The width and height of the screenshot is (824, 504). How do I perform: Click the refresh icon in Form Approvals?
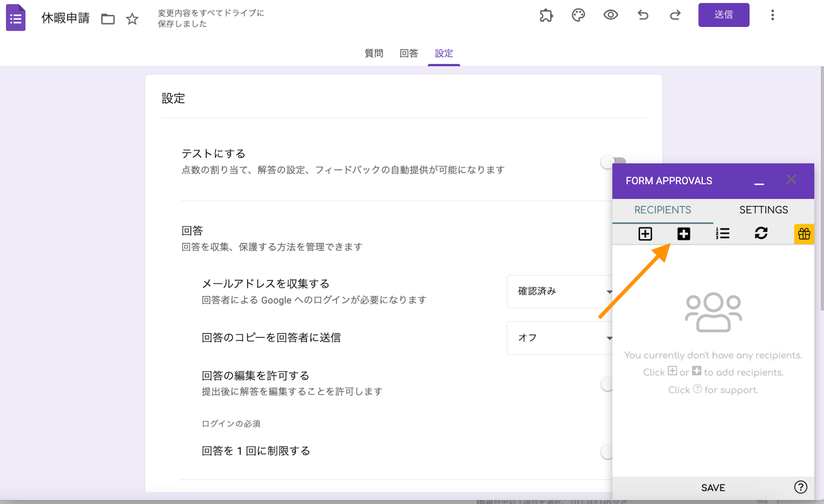point(761,233)
